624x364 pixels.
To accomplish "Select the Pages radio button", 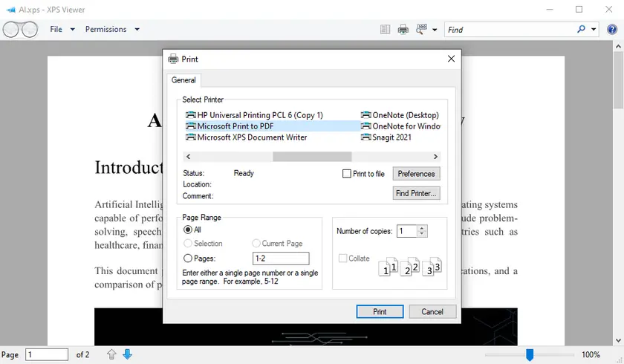I will (188, 259).
